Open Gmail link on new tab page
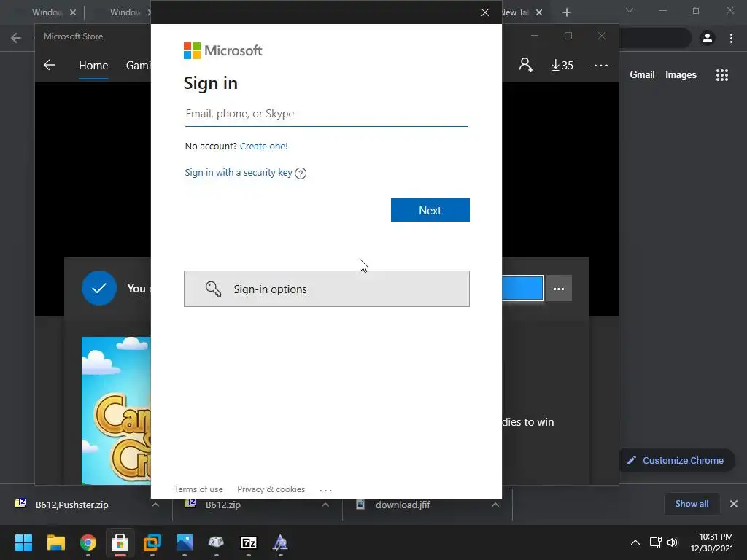The width and height of the screenshot is (747, 560). pyautogui.click(x=642, y=75)
